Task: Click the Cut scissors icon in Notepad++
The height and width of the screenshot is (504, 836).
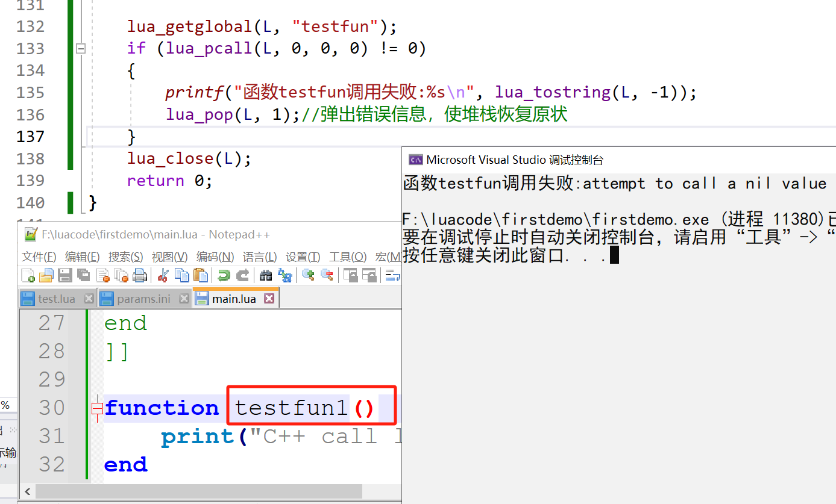Action: pos(163,275)
